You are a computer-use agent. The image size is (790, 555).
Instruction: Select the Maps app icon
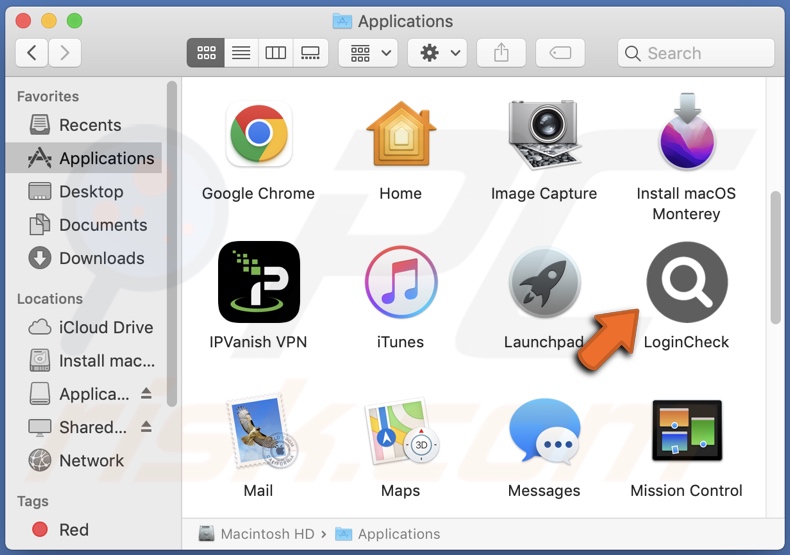point(402,432)
